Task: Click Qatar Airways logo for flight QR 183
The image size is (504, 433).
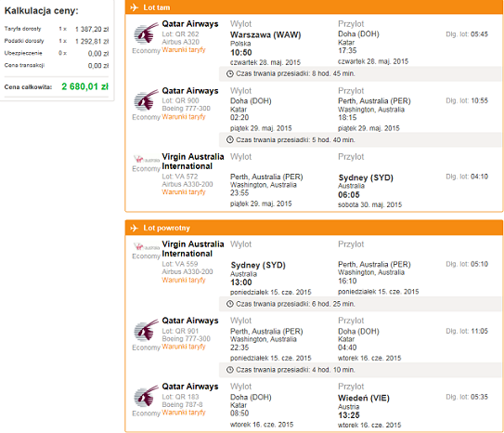Action: tap(147, 396)
